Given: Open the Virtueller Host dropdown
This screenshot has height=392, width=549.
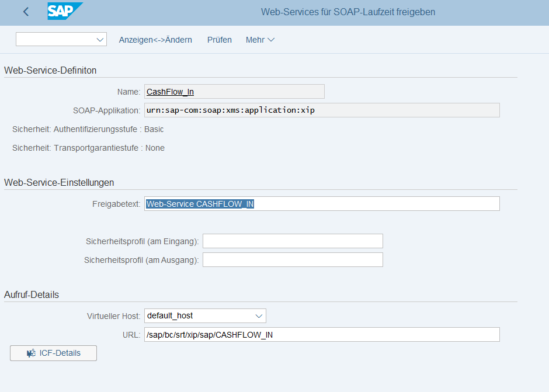Looking at the screenshot, I should 259,316.
